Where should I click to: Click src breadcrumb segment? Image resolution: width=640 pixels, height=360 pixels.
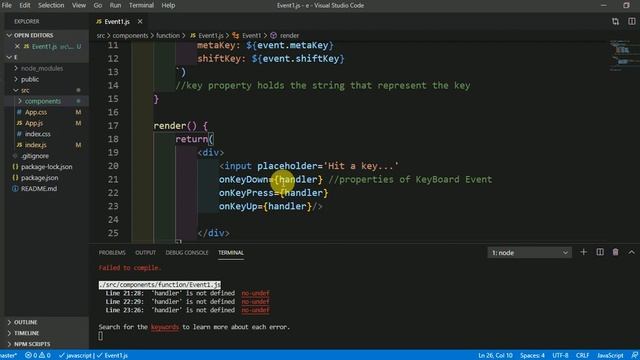point(100,36)
